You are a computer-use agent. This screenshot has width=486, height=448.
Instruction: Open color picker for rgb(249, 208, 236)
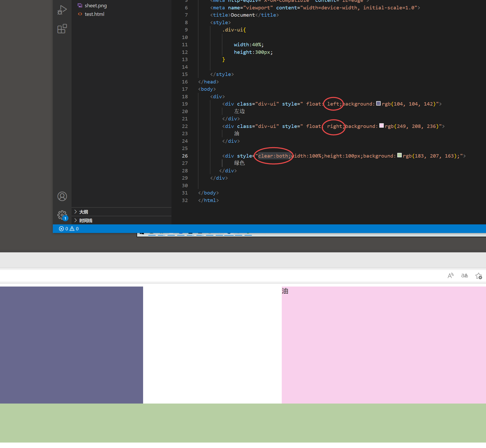tap(382, 126)
